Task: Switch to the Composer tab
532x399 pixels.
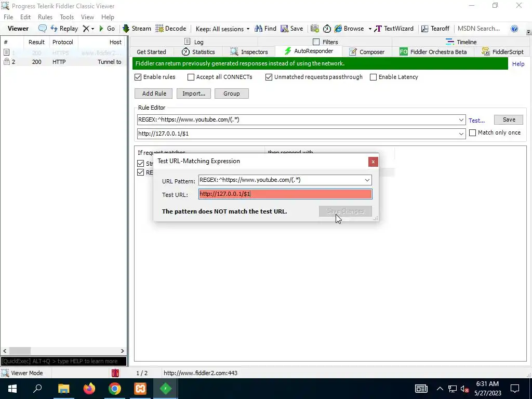Action: pos(367,51)
